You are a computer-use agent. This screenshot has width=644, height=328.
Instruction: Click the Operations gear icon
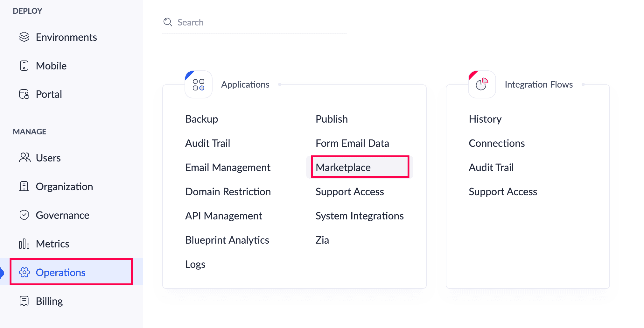coord(24,272)
